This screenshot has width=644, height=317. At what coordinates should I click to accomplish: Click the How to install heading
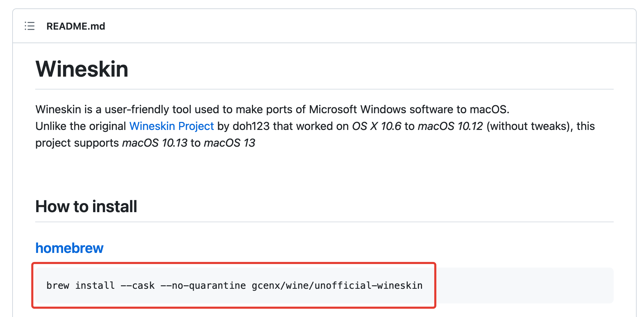click(86, 207)
